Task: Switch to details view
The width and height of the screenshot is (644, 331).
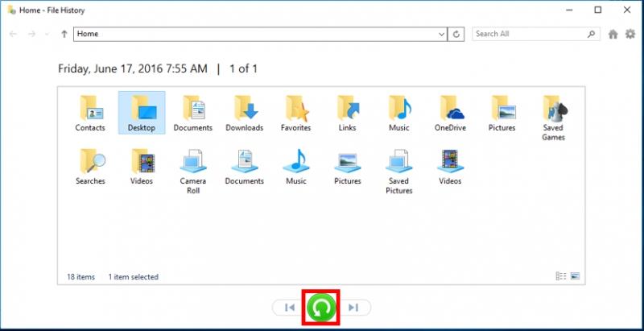Action: pyautogui.click(x=561, y=276)
